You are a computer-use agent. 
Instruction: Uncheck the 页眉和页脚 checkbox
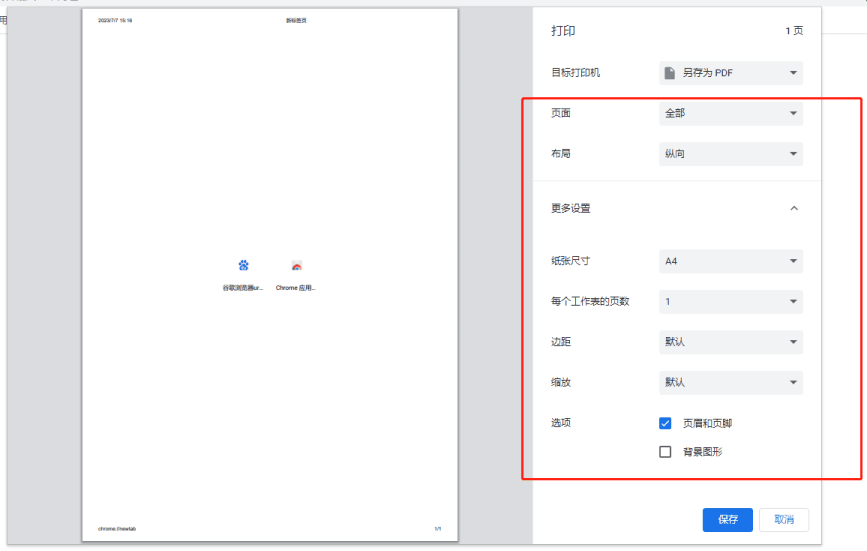[x=665, y=423]
